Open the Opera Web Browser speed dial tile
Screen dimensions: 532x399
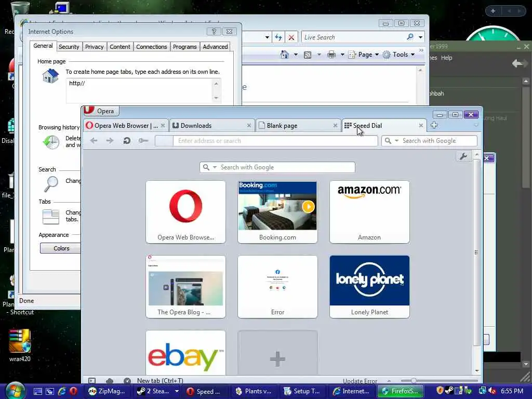coord(185,212)
